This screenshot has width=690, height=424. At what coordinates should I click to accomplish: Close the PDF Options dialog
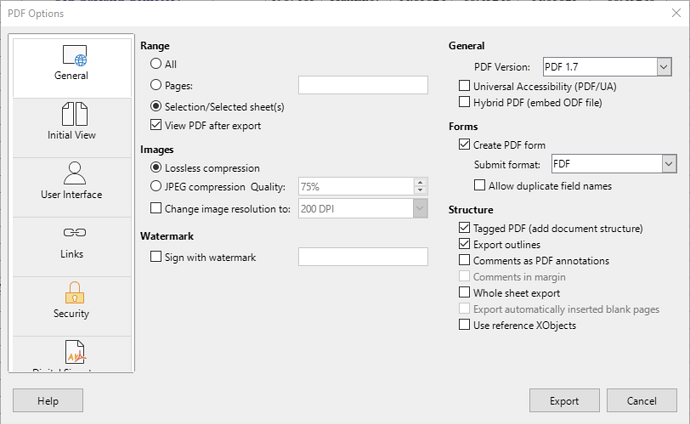(676, 13)
